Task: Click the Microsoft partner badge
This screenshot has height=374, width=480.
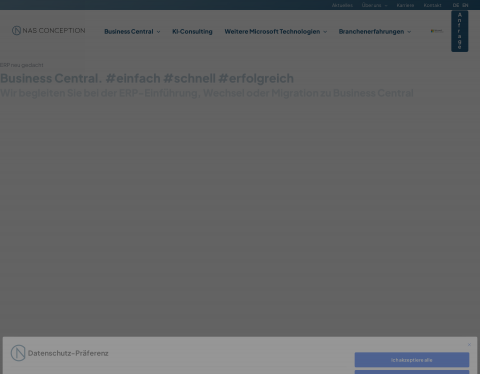Action: (x=437, y=31)
